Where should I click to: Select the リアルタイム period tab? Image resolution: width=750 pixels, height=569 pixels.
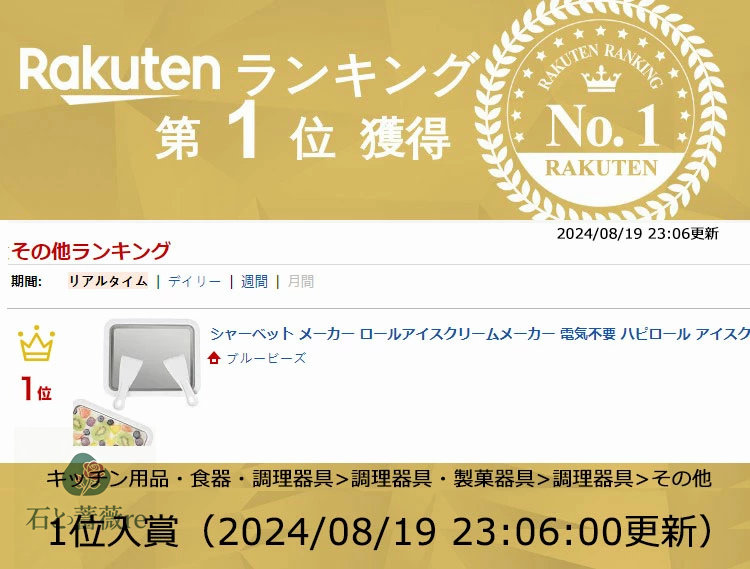(108, 282)
